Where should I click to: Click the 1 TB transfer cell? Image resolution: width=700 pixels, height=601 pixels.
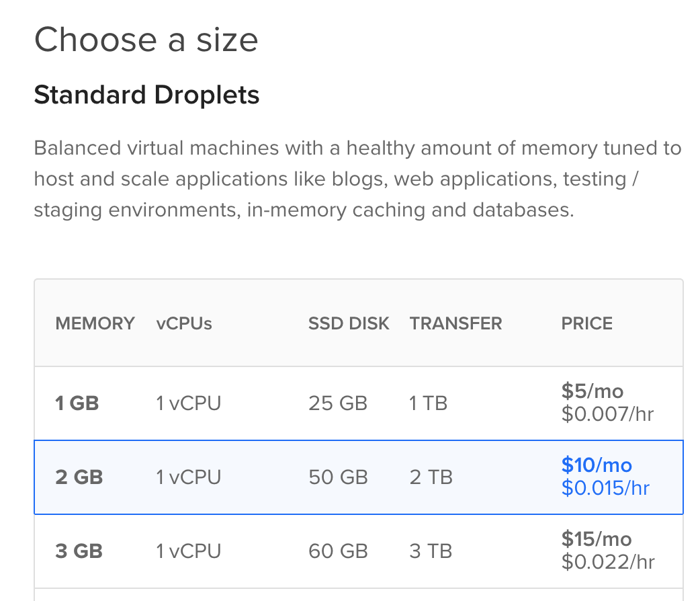point(429,403)
